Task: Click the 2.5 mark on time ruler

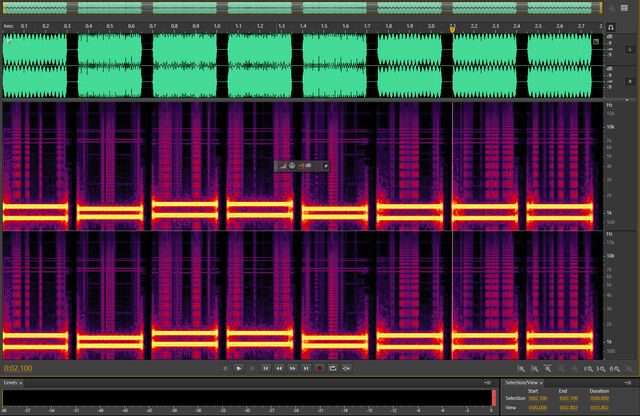Action: click(538, 26)
